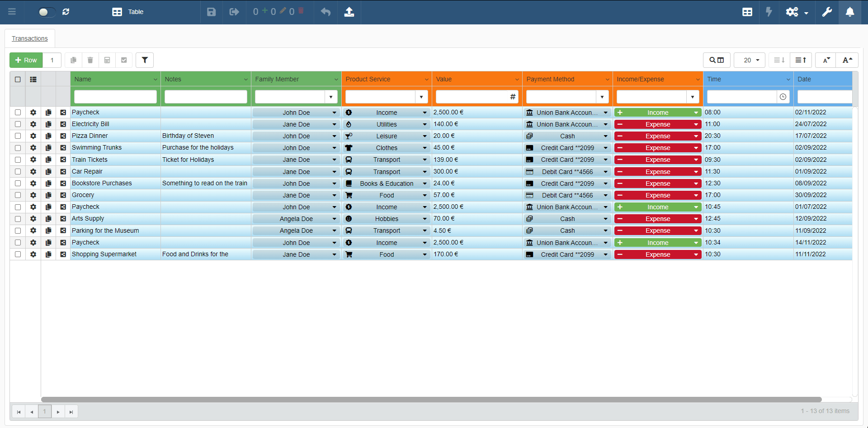
Task: Click the hamburger menu icon
Action: pyautogui.click(x=12, y=12)
